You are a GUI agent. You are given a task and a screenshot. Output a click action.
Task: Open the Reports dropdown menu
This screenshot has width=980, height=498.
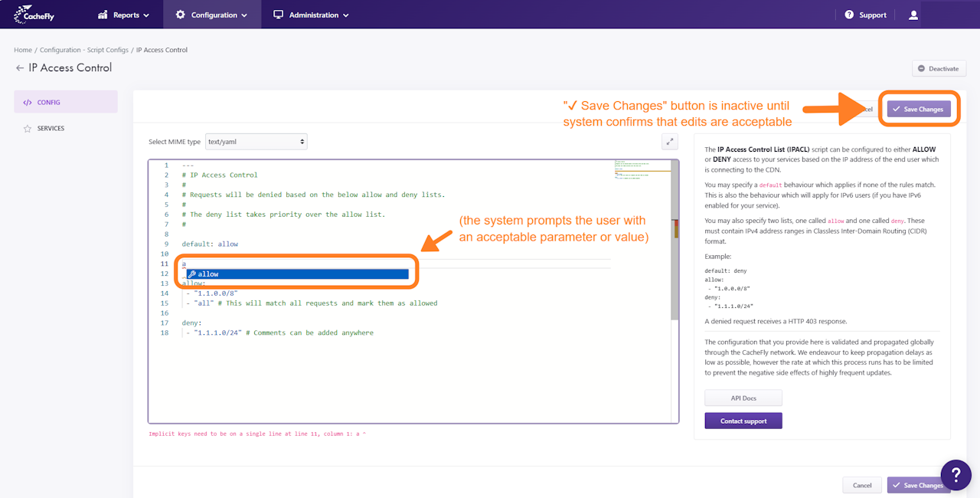tap(124, 15)
